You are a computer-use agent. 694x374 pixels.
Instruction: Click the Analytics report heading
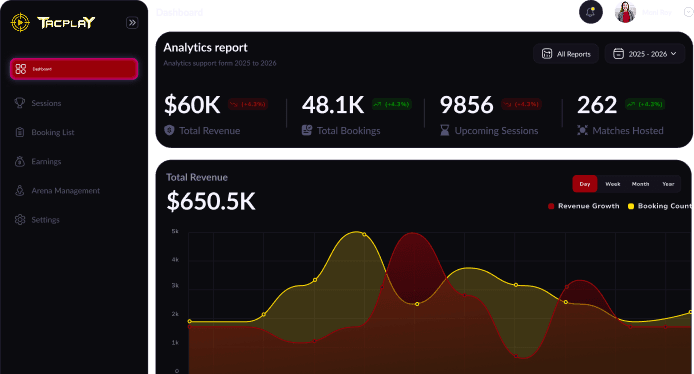pos(205,48)
